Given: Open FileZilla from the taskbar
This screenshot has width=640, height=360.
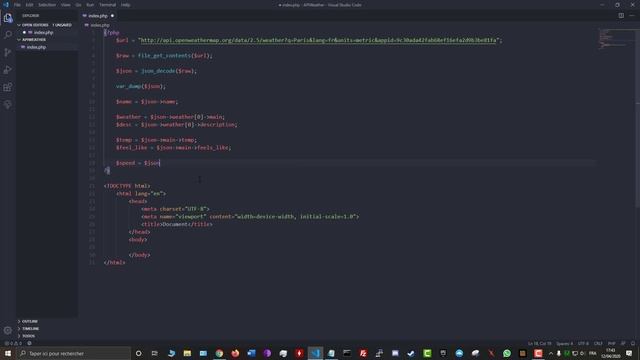Looking at the screenshot, I should [363, 353].
